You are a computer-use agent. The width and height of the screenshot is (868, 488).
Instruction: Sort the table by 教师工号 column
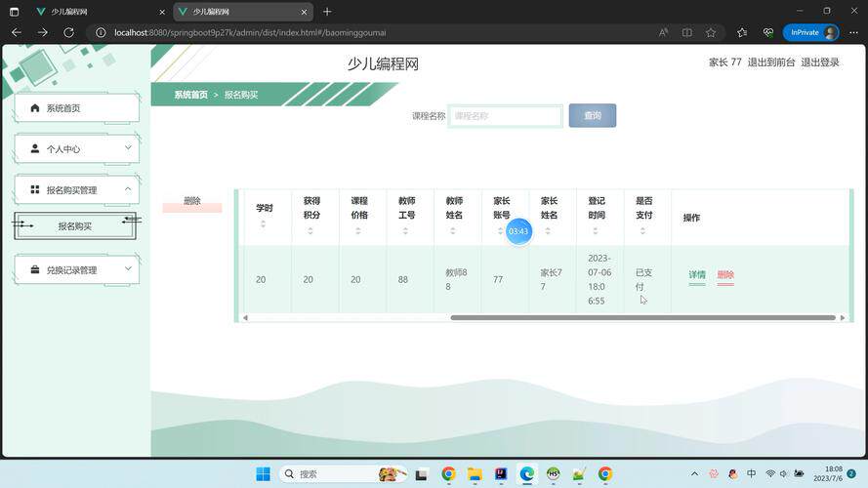tap(406, 230)
